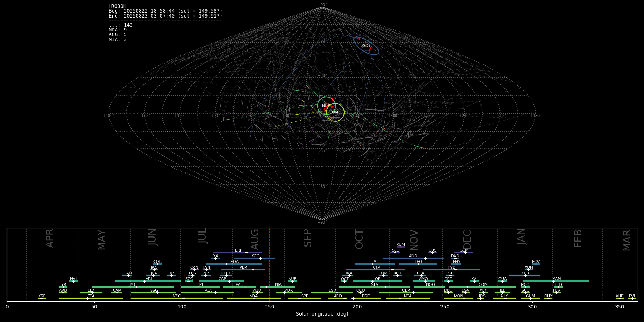Click the '...: 143' sporadic count line

coord(121,25)
